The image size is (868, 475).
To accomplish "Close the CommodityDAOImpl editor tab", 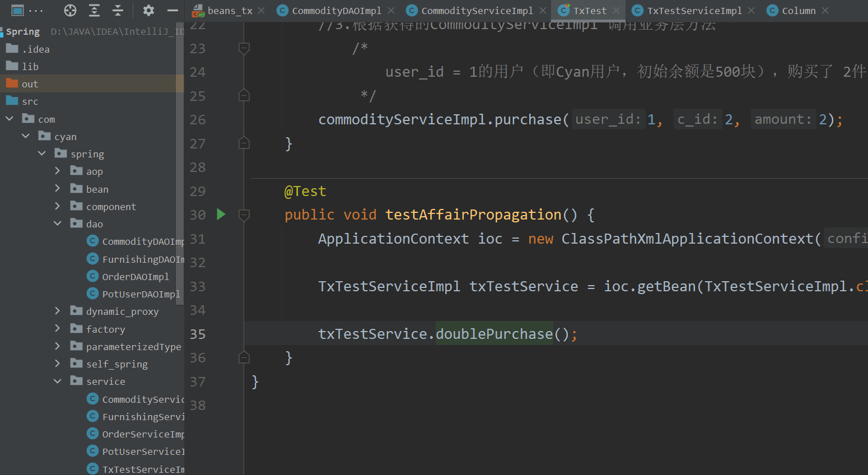I will coord(391,10).
